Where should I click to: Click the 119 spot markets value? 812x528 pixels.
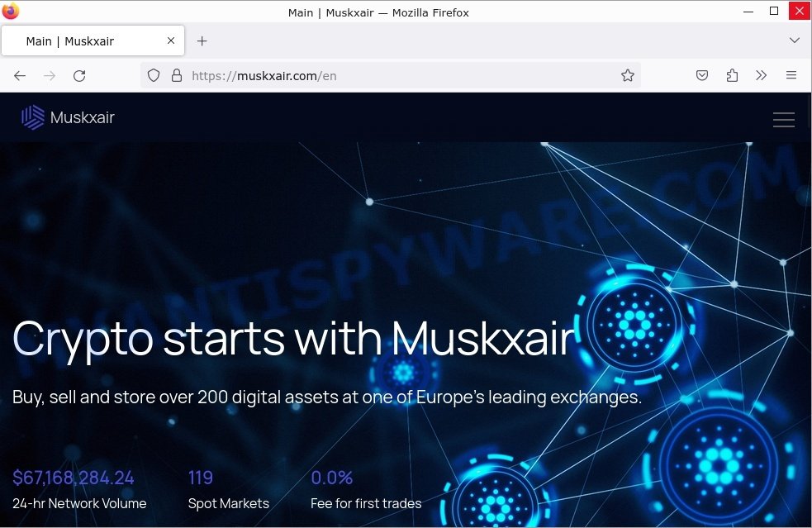(x=201, y=478)
